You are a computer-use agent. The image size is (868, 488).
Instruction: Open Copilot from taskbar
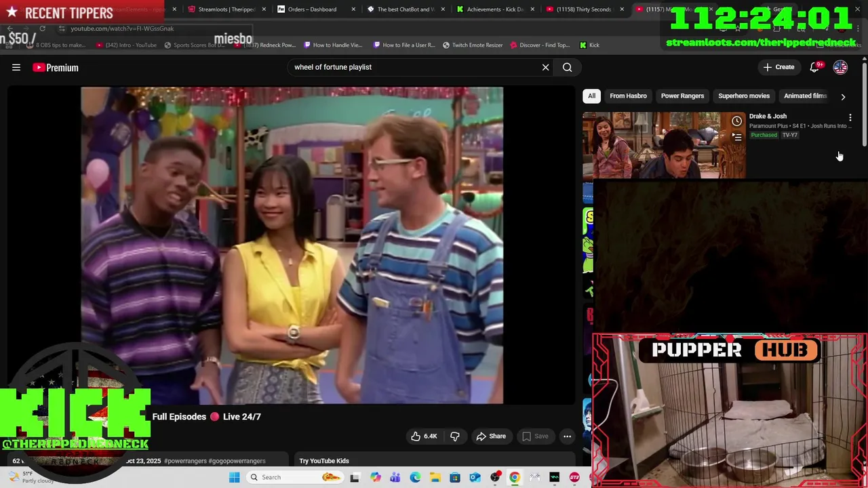tap(375, 477)
